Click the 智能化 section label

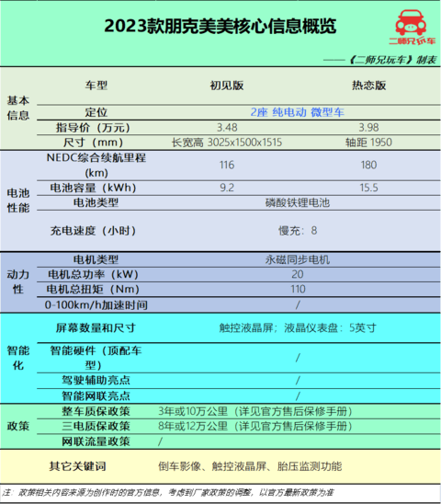click(18, 358)
